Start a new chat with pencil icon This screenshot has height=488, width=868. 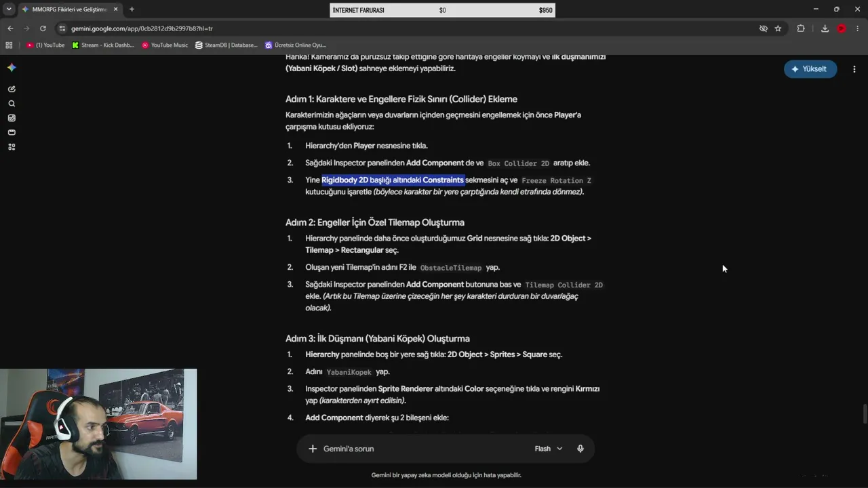12,89
